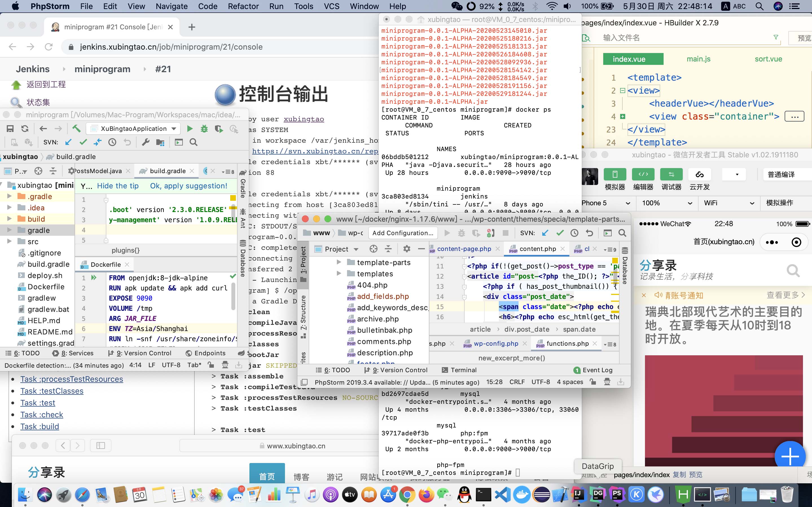The height and width of the screenshot is (507, 812).
Task: Click the Synchronize refresh icon in IntelliJ toolbar
Action: (25, 129)
